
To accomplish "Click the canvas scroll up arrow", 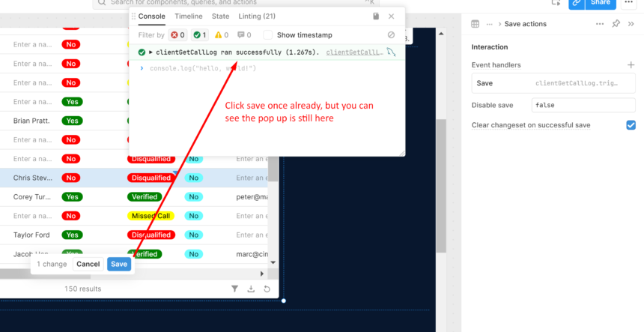I will 442,34.
